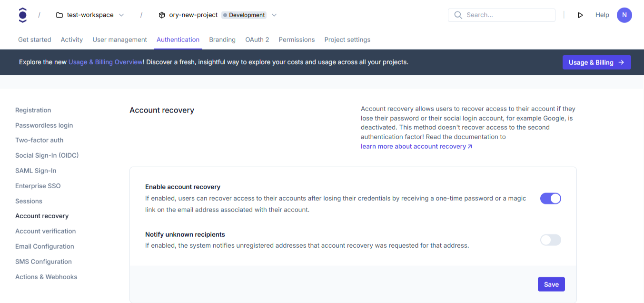644x303 pixels.
Task: Open the user avatar menu
Action: coord(624,15)
